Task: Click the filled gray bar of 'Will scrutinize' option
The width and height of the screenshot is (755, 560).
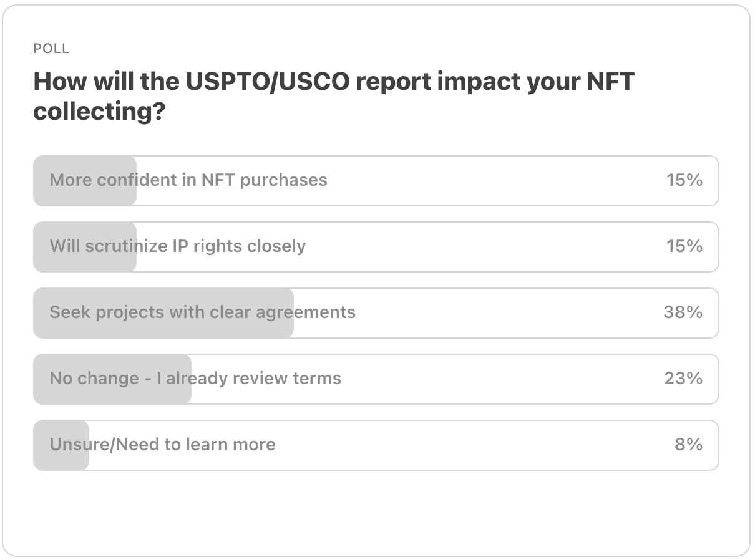Action: point(85,247)
